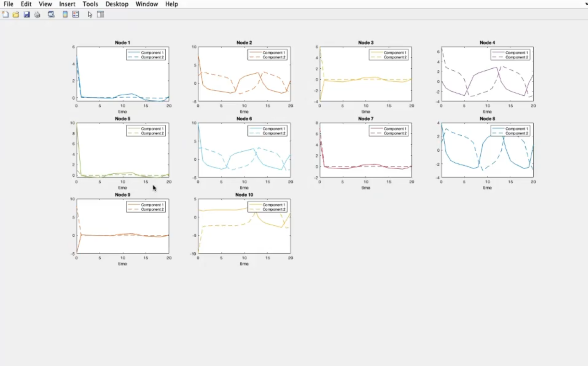Open a file with the folder icon
Image resolution: width=588 pixels, height=366 pixels.
point(16,14)
